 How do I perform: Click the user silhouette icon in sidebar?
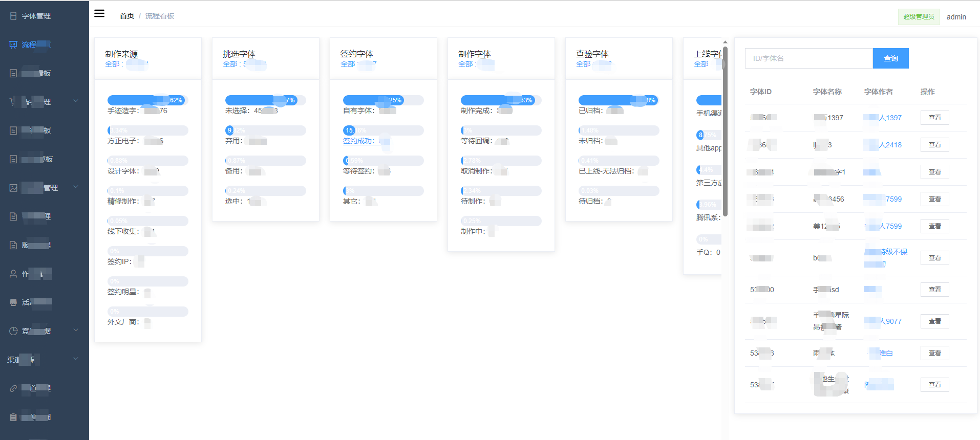[x=13, y=274]
